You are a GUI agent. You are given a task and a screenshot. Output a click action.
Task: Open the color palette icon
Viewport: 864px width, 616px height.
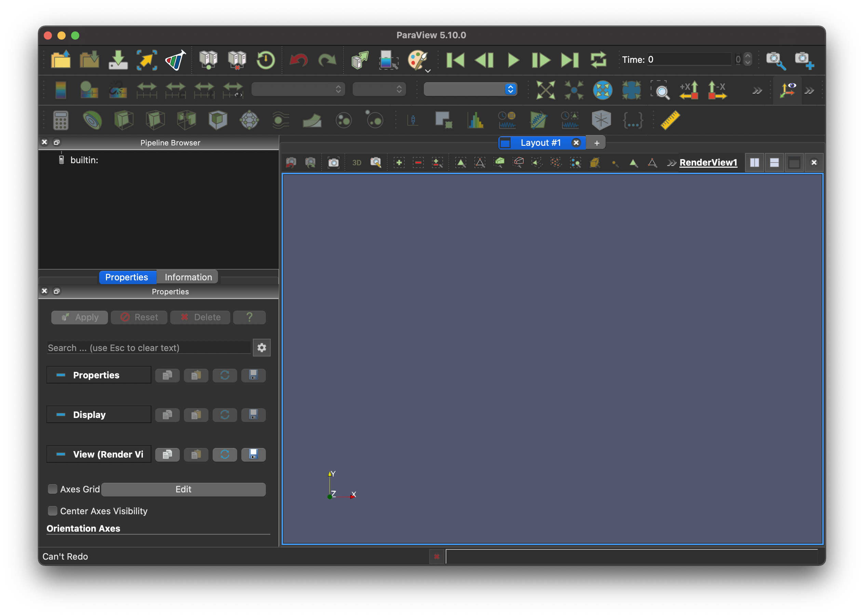click(417, 59)
